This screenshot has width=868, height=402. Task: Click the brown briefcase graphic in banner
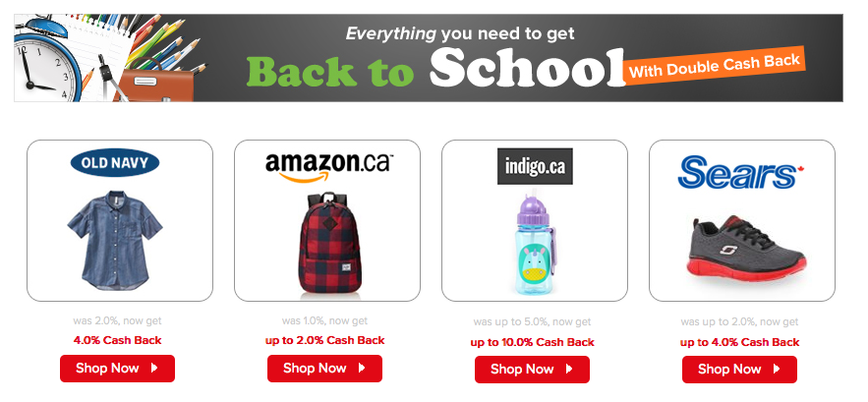point(154,81)
